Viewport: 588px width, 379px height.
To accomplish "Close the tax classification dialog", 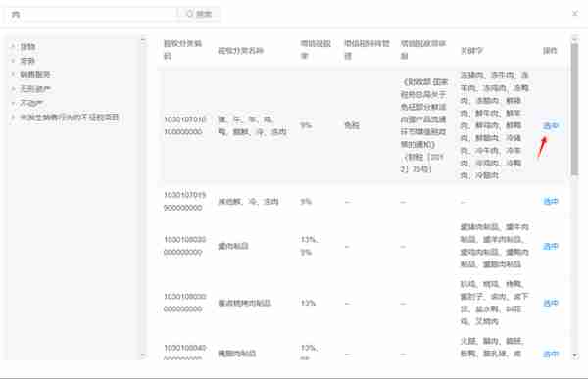I will 575,14.
